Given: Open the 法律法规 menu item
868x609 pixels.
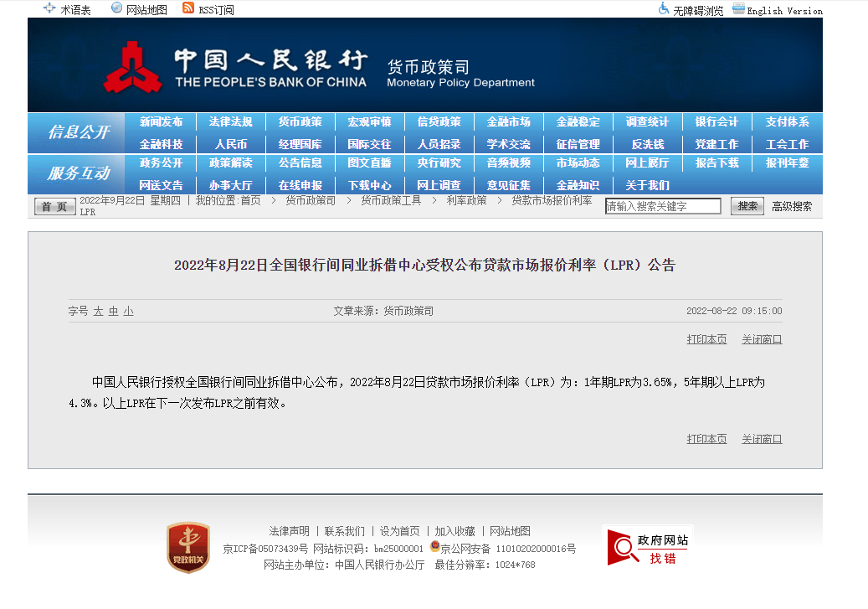Looking at the screenshot, I should click(231, 122).
